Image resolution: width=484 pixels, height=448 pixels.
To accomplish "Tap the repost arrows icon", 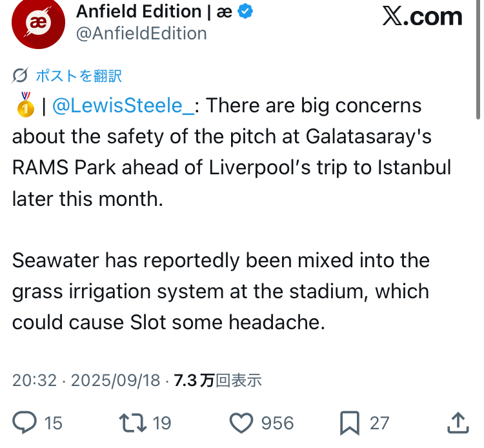I will tap(134, 423).
